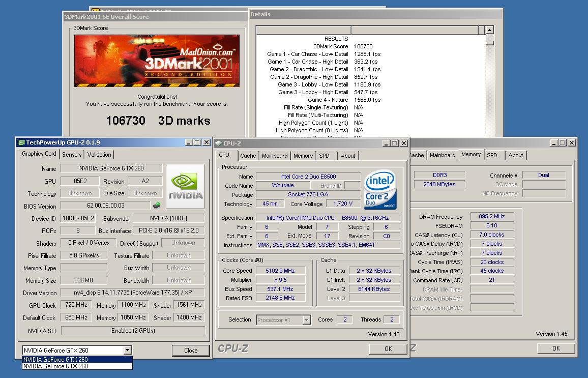The height and width of the screenshot is (378, 588).
Task: Click the Game 1 Car Chase Low Detail row
Action: [370, 54]
